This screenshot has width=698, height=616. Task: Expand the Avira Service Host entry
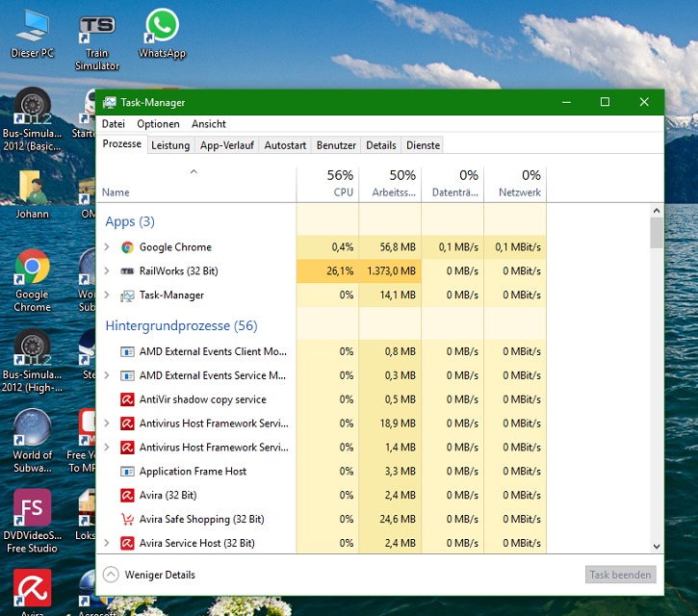[x=108, y=543]
